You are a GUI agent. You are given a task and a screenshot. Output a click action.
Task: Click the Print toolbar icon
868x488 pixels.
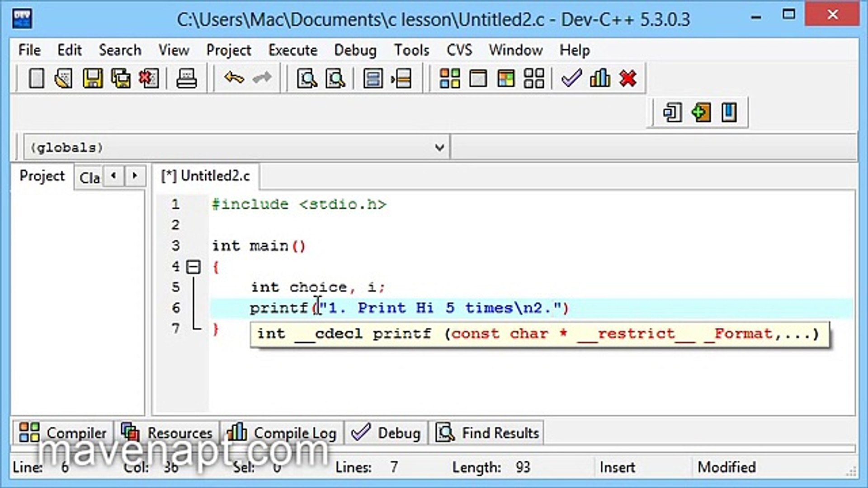click(x=186, y=79)
